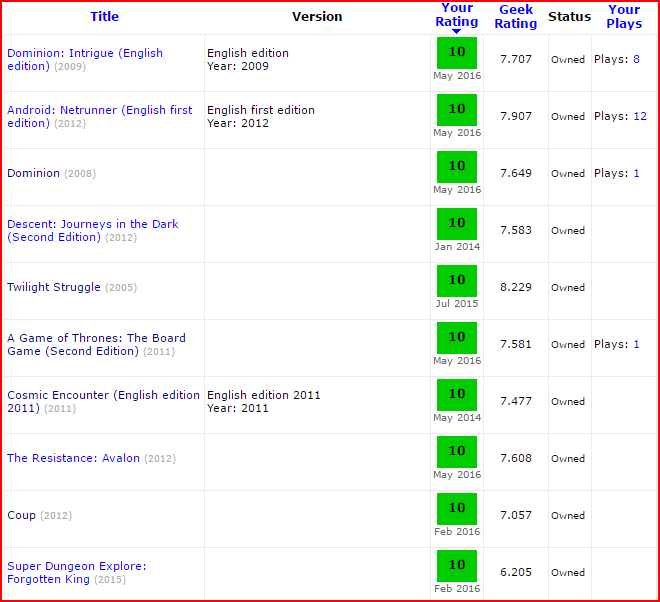Image resolution: width=660 pixels, height=602 pixels.
Task: Click the green 10 rating for Android: Netrunner
Action: [x=457, y=110]
